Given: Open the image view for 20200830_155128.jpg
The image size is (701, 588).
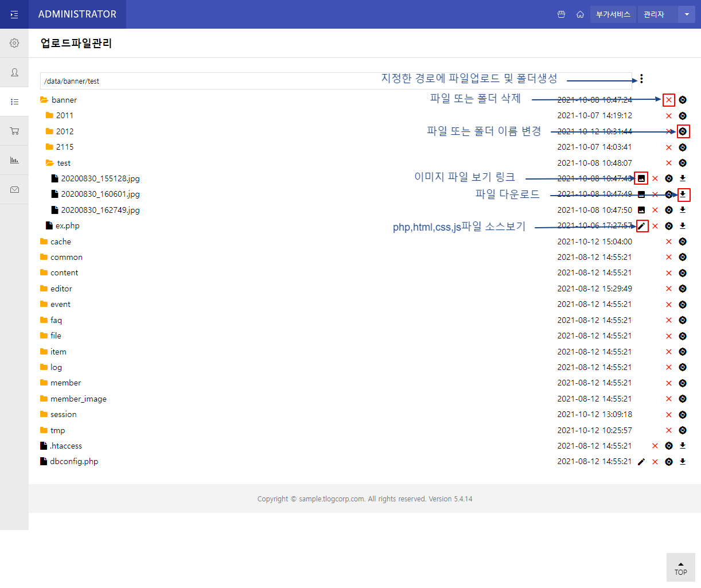Looking at the screenshot, I should (x=641, y=178).
